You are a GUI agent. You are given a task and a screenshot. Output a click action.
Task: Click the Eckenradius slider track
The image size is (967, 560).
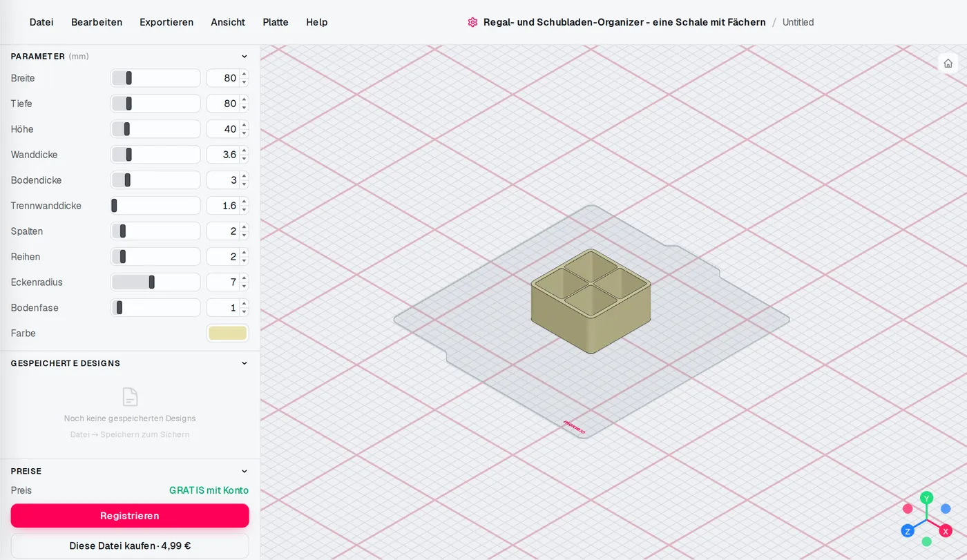(x=155, y=282)
